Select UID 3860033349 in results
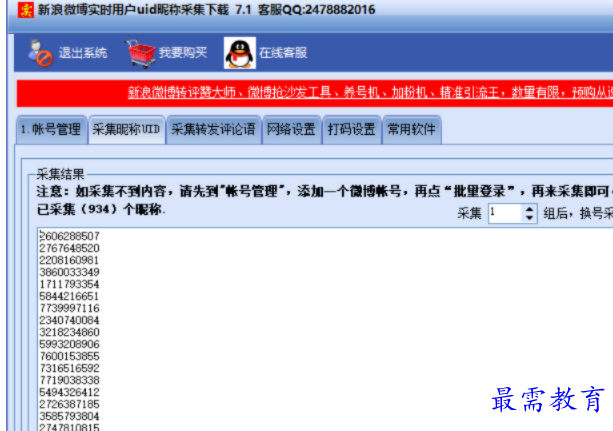This screenshot has width=613, height=431. tap(70, 272)
